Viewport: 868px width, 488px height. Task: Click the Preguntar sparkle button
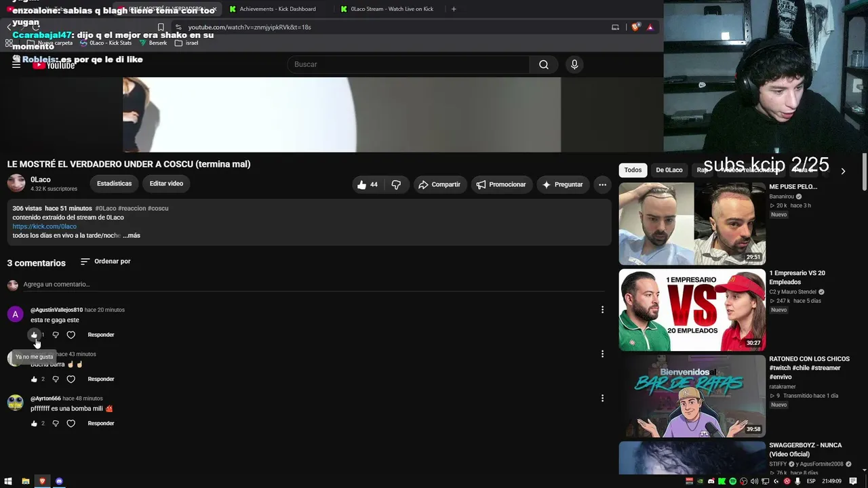pyautogui.click(x=563, y=184)
